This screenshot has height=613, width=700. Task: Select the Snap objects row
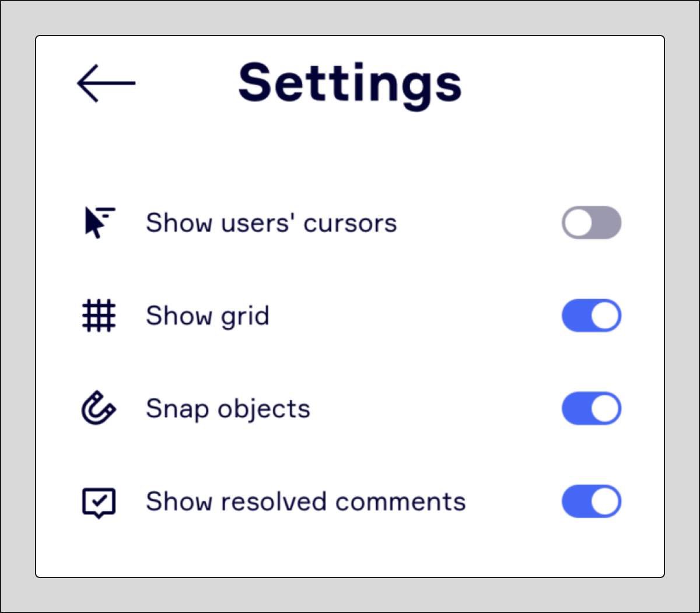228,408
